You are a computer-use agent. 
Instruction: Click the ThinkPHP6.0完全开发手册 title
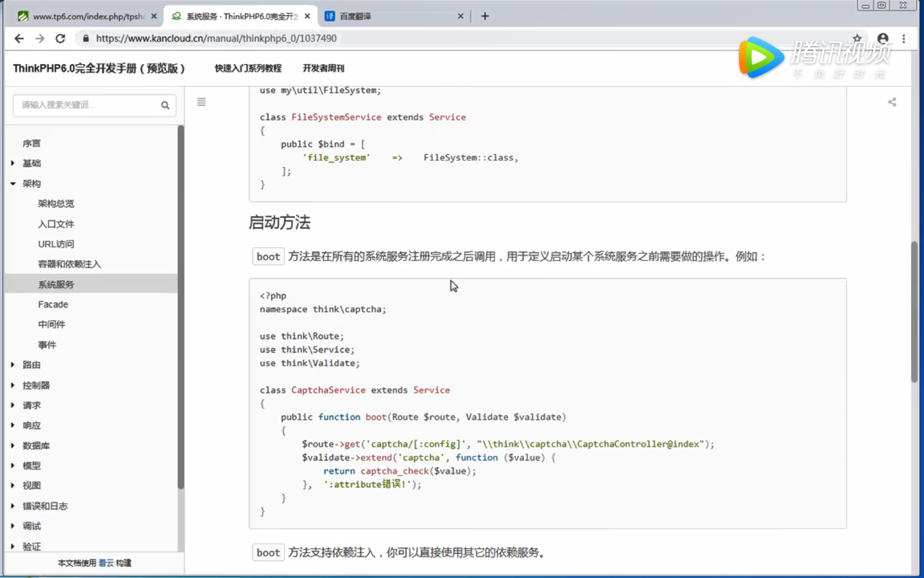click(99, 68)
